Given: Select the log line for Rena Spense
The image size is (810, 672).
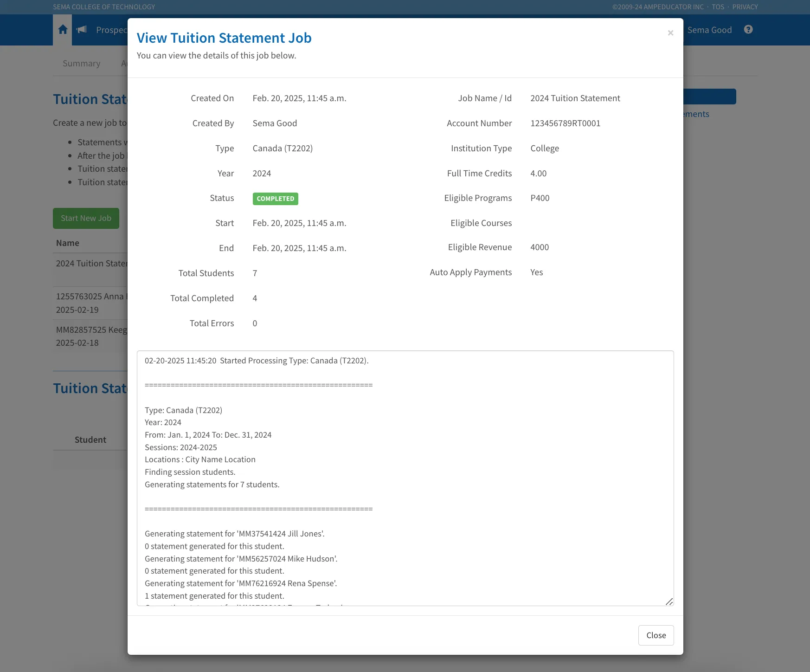Looking at the screenshot, I should [x=241, y=583].
